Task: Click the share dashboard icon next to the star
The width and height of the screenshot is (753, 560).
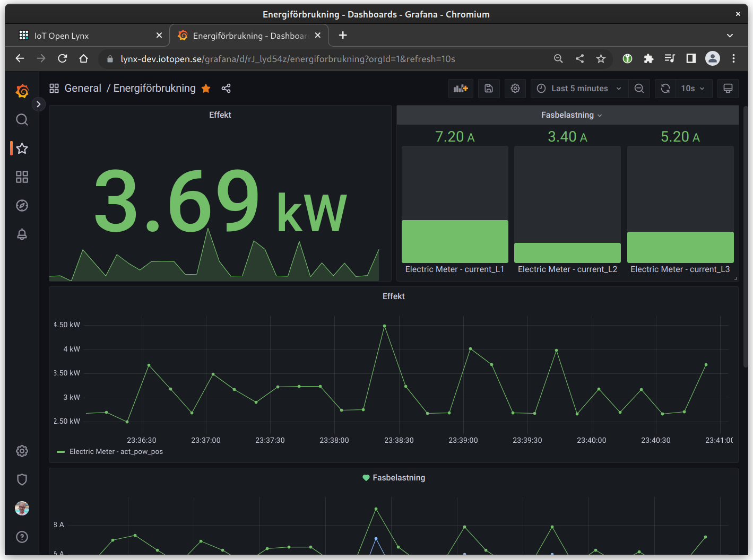Action: pyautogui.click(x=226, y=88)
